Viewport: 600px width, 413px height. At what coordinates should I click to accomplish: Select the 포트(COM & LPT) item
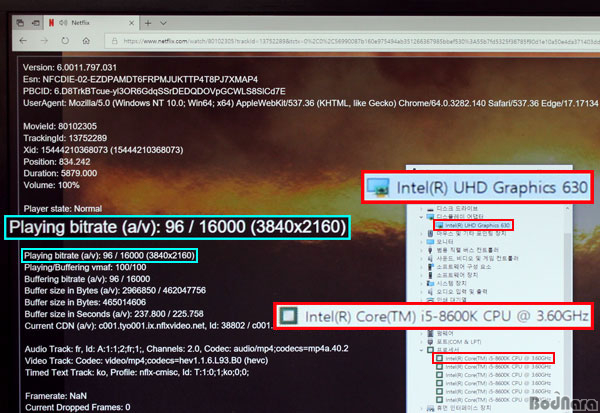459,342
